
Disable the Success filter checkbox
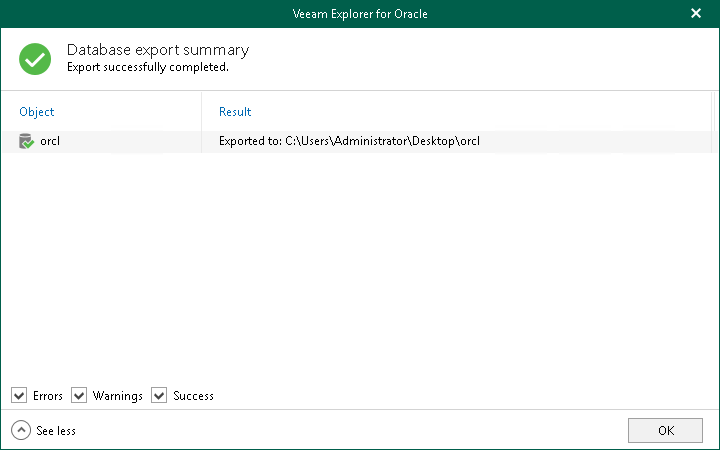tap(159, 396)
